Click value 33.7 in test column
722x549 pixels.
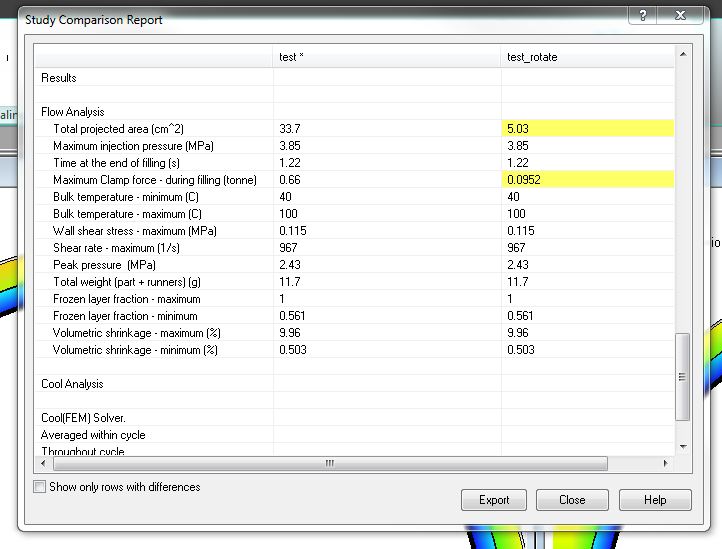pyautogui.click(x=290, y=129)
